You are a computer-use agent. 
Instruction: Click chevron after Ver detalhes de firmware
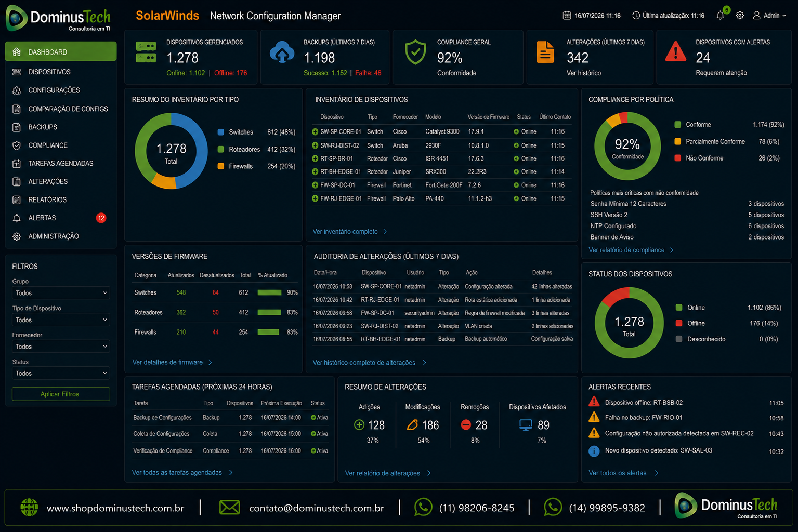pyautogui.click(x=210, y=362)
